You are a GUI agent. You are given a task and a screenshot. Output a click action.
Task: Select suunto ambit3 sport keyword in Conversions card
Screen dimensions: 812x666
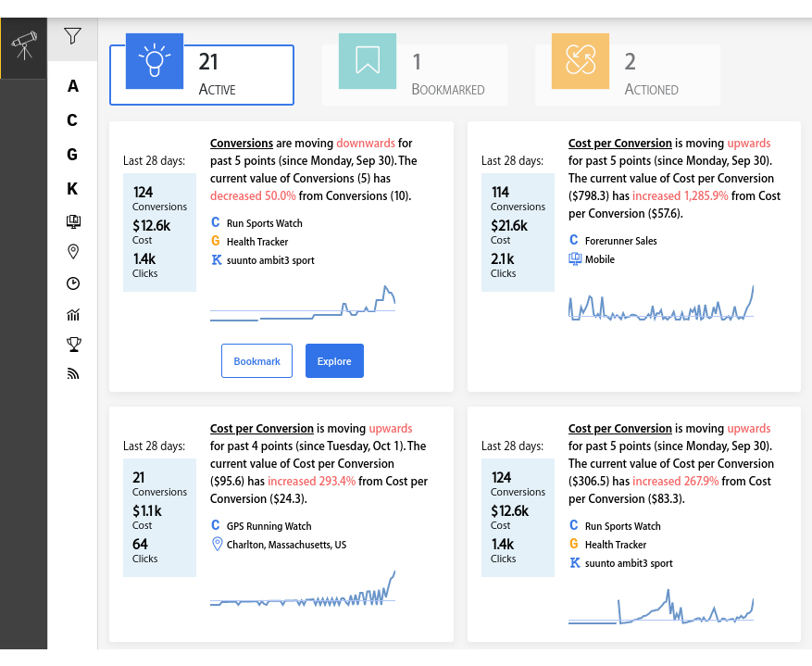[x=270, y=260]
